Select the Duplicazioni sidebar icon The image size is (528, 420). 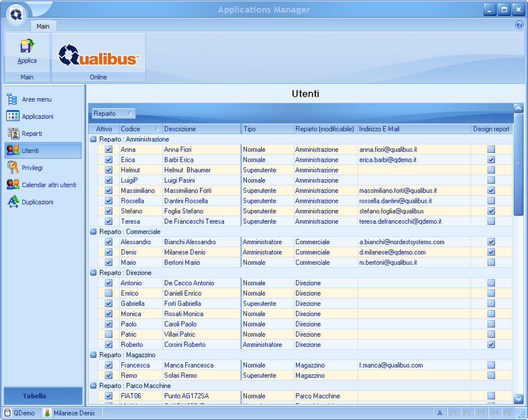pyautogui.click(x=12, y=202)
